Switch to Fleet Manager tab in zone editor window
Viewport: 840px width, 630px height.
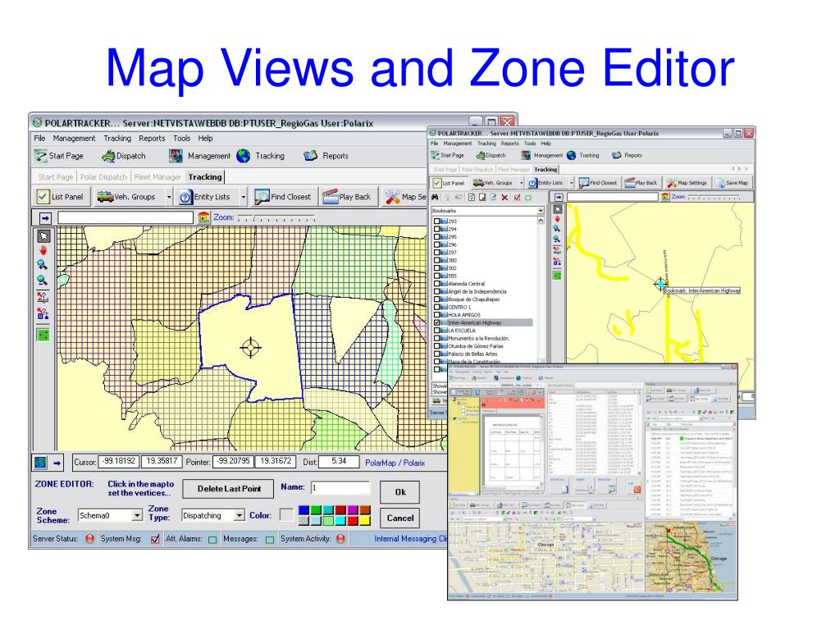[157, 177]
